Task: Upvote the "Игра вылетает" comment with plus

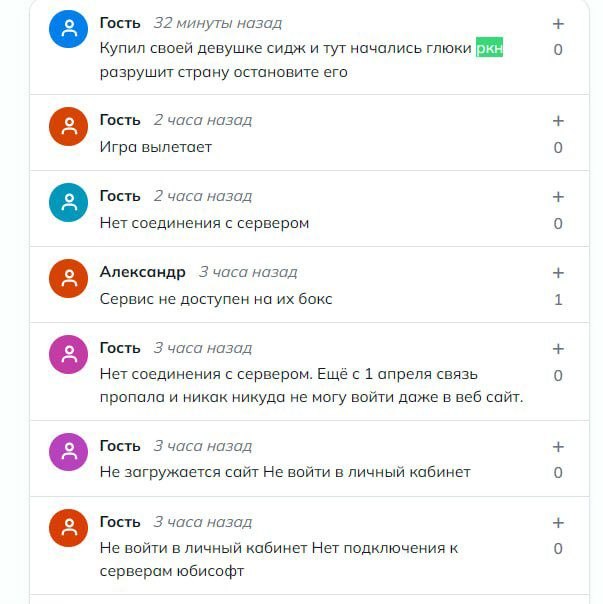Action: coord(558,121)
